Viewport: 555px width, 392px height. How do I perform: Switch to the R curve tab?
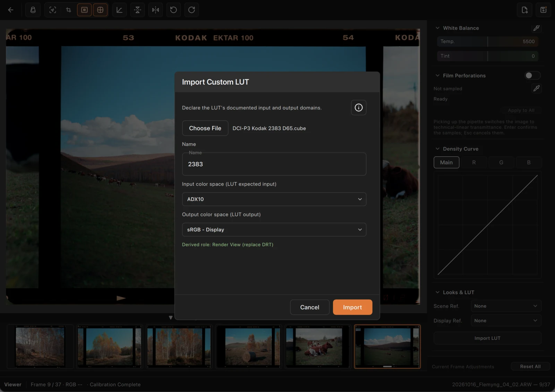(474, 162)
